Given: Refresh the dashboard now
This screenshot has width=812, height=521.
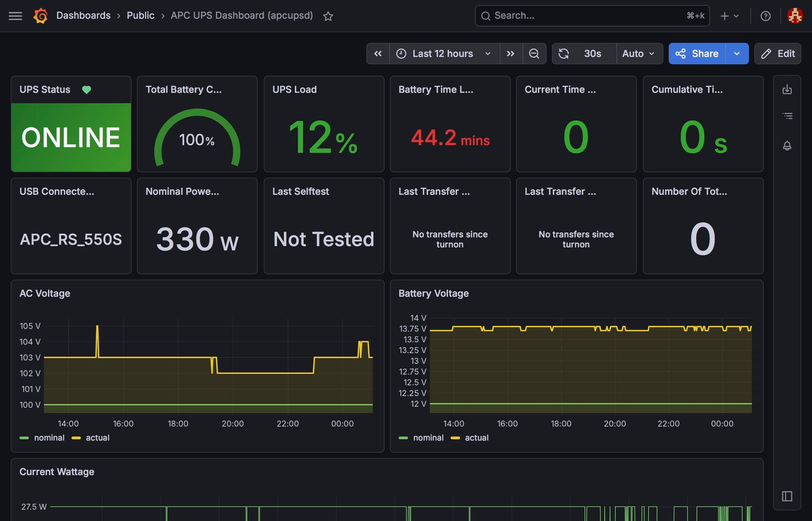Looking at the screenshot, I should [564, 54].
